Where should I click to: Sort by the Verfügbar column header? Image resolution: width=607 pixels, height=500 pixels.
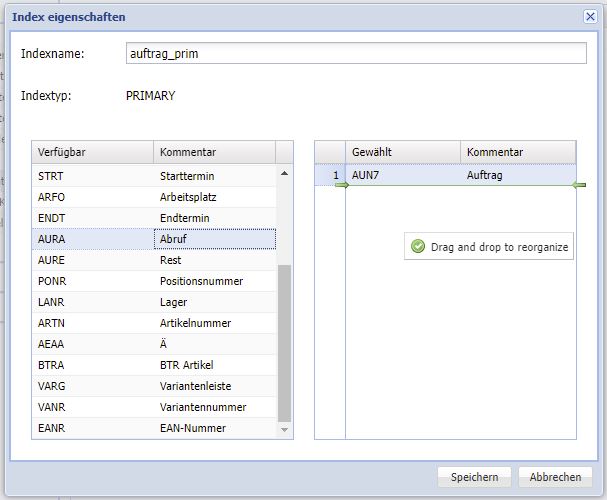point(92,152)
